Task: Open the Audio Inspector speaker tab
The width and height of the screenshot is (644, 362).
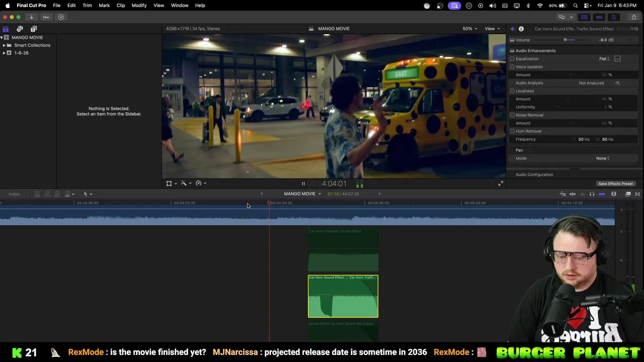Action: (513, 29)
